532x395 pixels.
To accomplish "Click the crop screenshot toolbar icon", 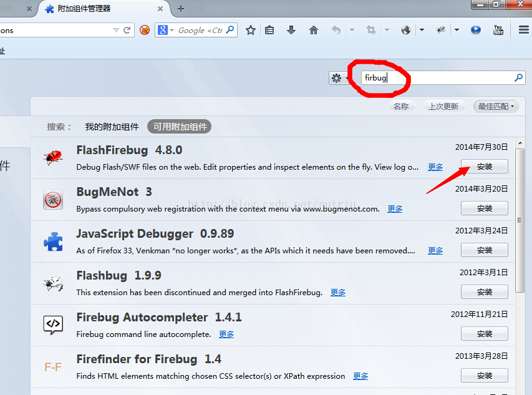I will click(371, 30).
